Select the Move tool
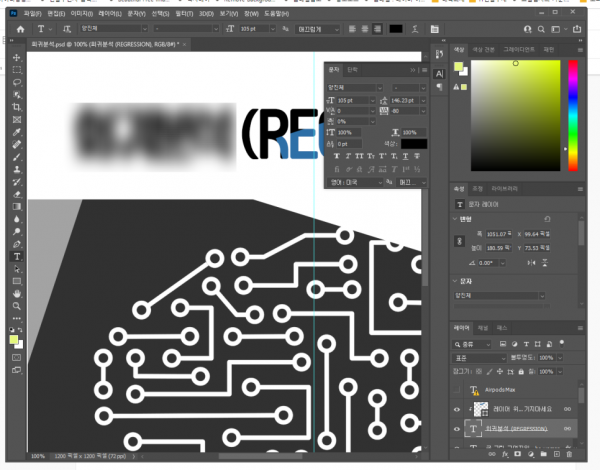 point(16,57)
